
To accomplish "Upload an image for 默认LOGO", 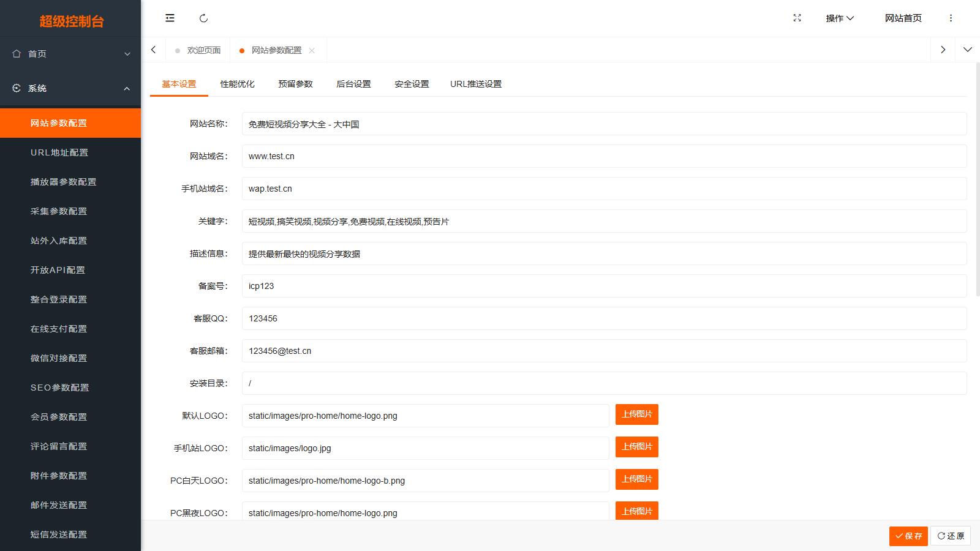I will point(636,414).
